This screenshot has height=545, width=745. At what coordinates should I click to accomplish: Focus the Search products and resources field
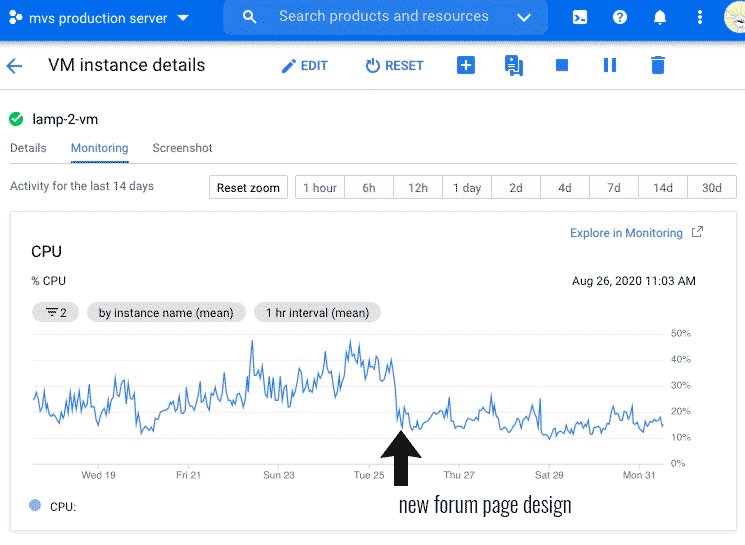click(x=383, y=16)
